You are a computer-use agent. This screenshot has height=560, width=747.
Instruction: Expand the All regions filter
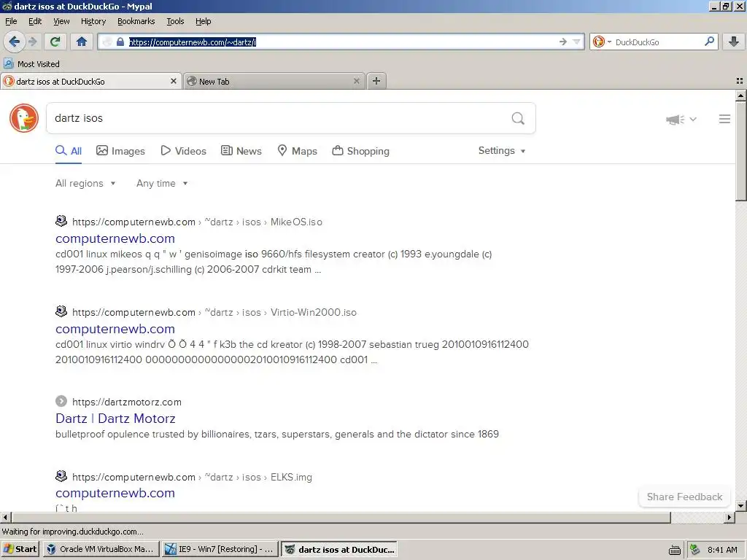(85, 183)
